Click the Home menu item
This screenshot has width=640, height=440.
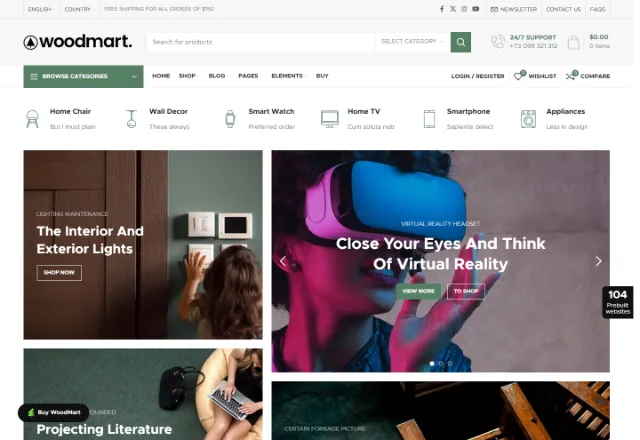click(161, 76)
